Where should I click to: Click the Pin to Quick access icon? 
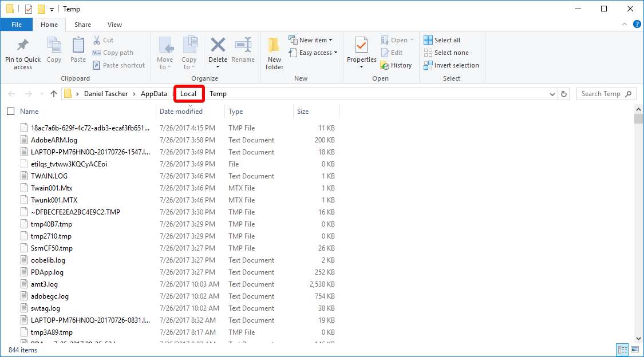pyautogui.click(x=22, y=45)
